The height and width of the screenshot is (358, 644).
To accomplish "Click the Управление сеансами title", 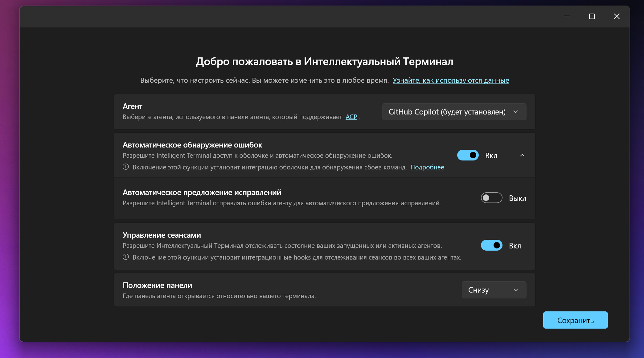I will (162, 235).
